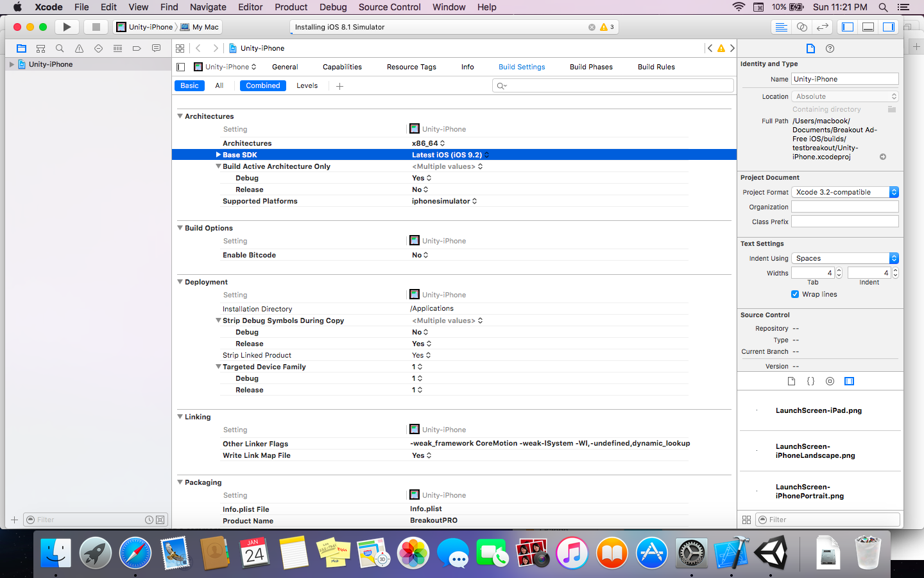Open the Find navigator magnifier icon
The image size is (924, 578).
pos(60,48)
